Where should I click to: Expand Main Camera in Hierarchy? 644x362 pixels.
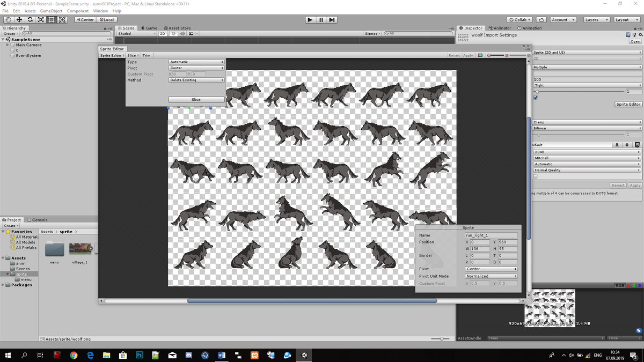click(x=8, y=45)
